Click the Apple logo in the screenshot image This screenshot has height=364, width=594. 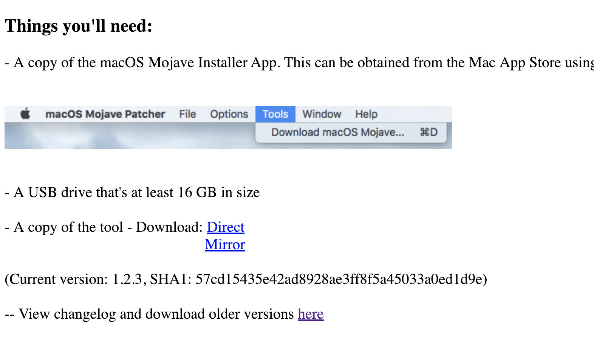point(25,114)
